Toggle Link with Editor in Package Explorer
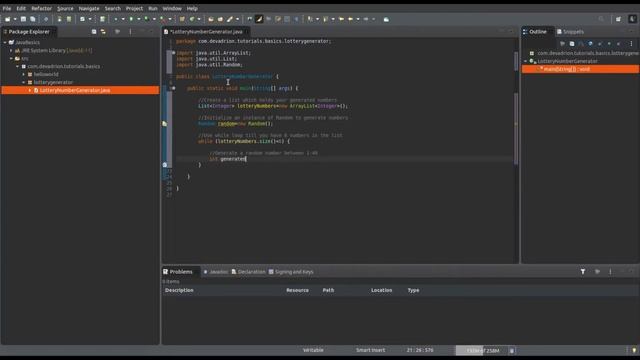 pos(103,31)
